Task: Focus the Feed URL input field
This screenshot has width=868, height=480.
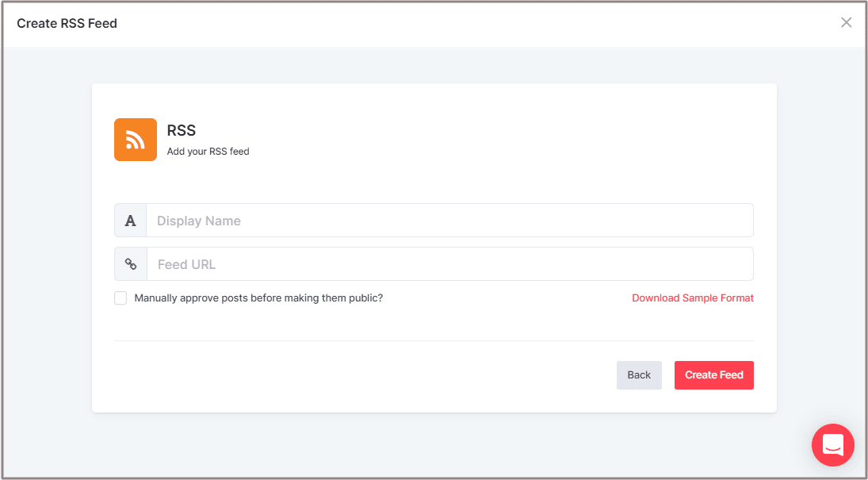Action: [449, 264]
